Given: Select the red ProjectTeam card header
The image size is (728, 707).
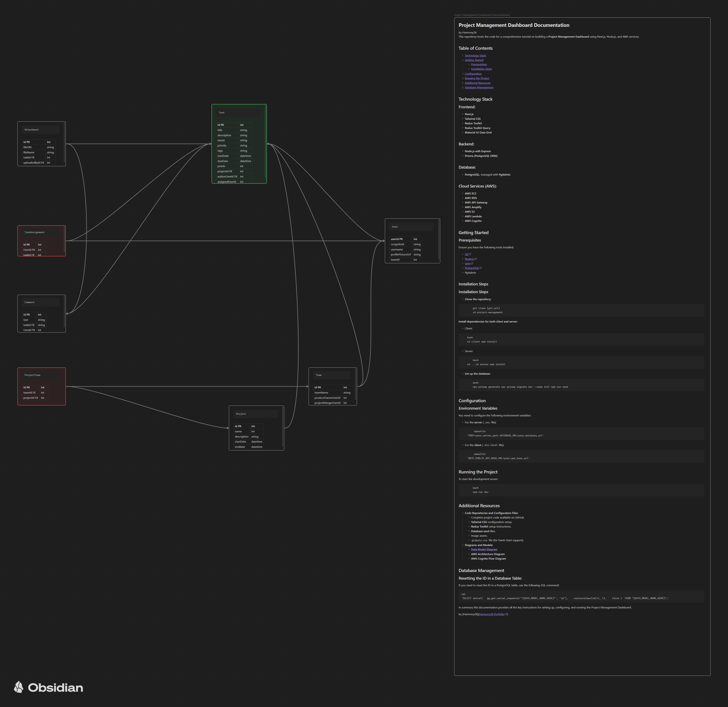Looking at the screenshot, I should 41,375.
